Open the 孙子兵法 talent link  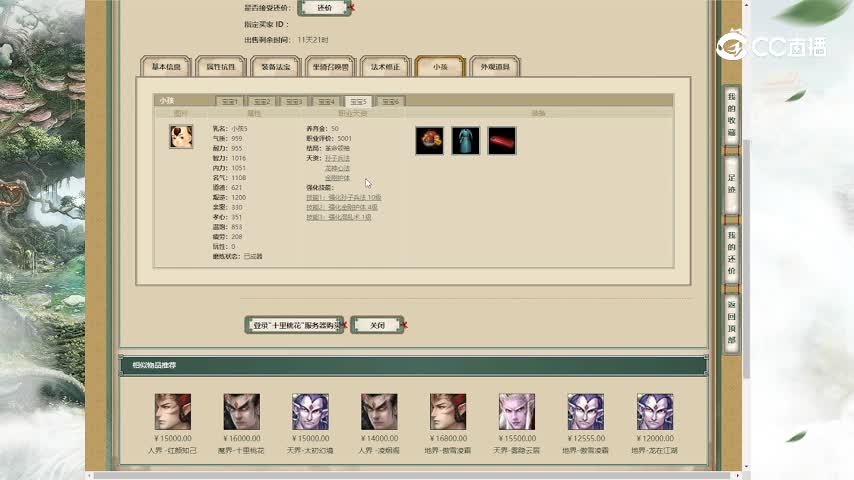click(337, 158)
